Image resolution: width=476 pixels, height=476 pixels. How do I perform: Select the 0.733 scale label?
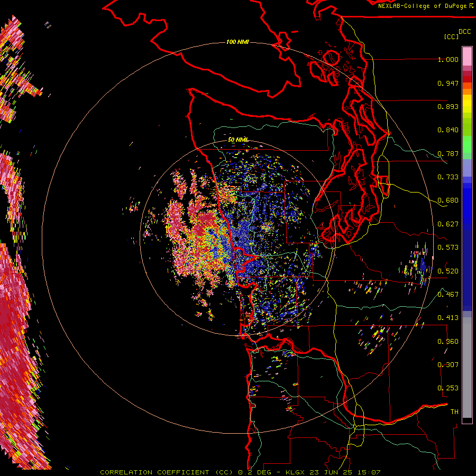tap(448, 177)
